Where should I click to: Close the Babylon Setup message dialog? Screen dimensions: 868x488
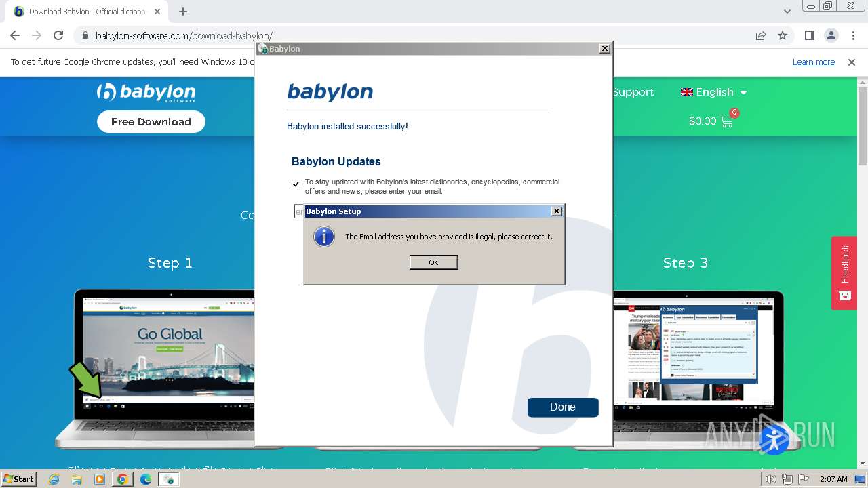[557, 211]
